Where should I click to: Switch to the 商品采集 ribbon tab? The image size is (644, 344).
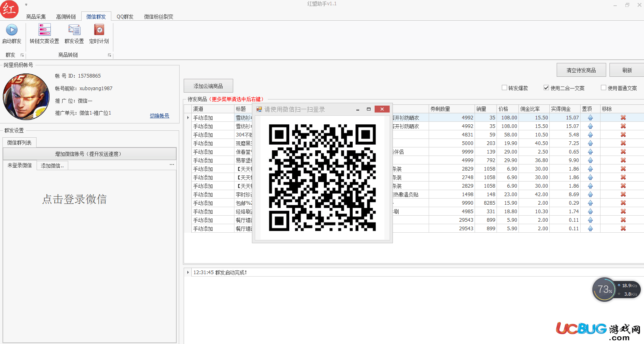point(36,17)
